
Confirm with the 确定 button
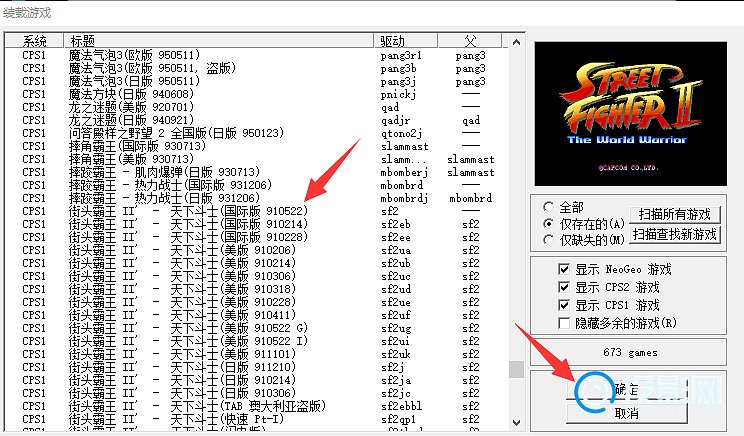point(626,390)
